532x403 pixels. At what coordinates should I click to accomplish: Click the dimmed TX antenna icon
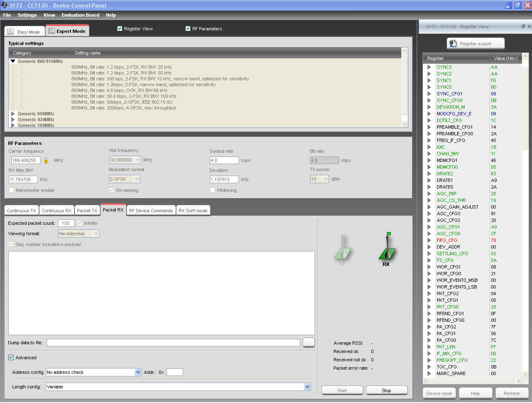343,248
